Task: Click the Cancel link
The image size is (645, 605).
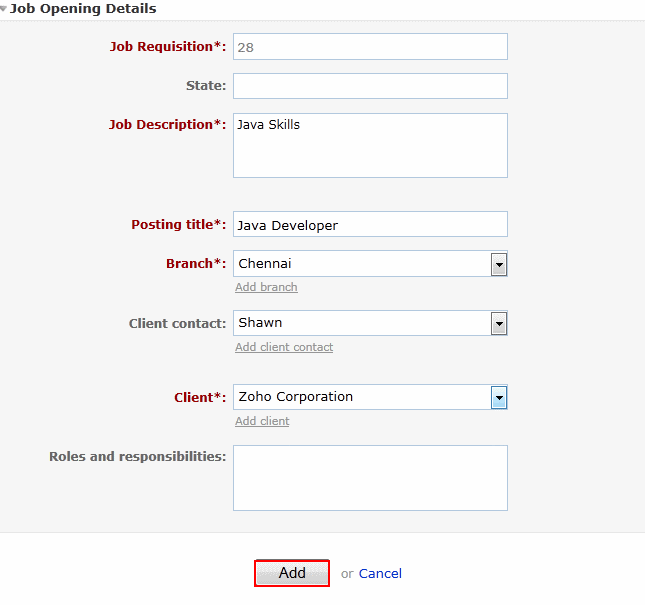Action: point(380,573)
